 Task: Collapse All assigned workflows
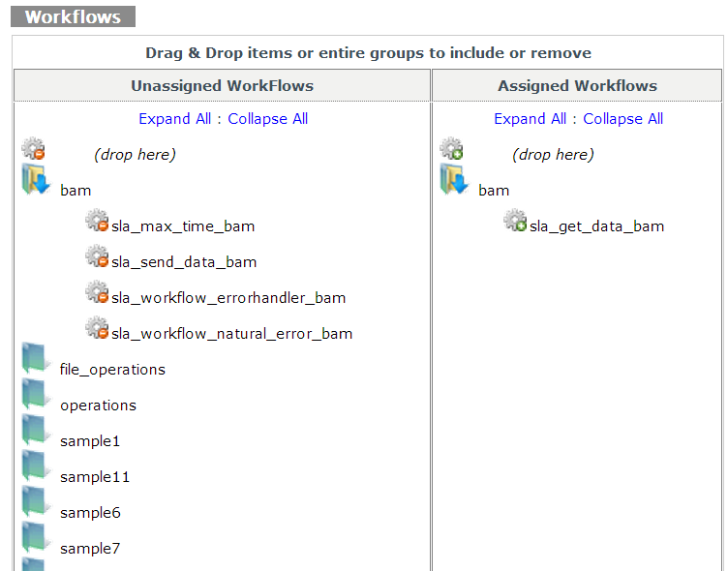coord(623,119)
